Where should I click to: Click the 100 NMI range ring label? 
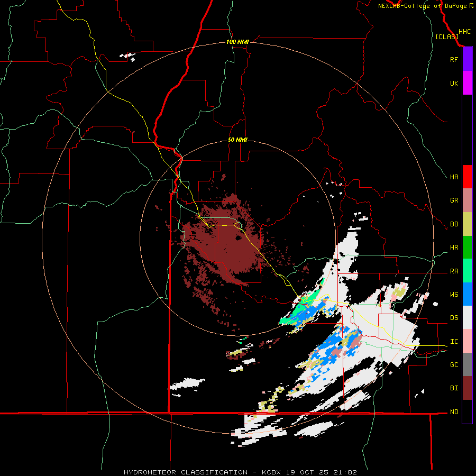tap(237, 42)
